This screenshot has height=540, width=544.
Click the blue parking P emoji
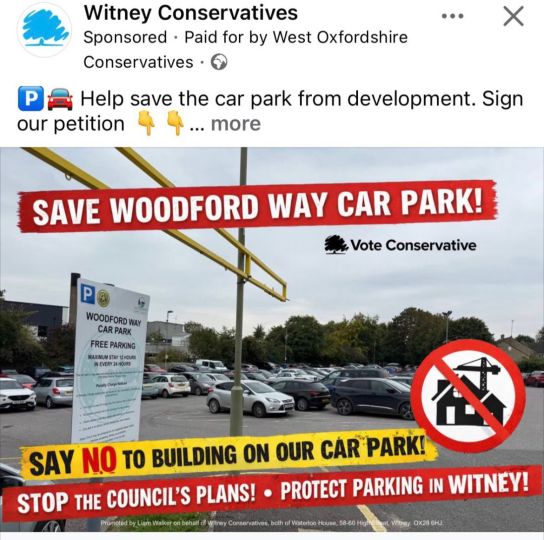click(31, 99)
